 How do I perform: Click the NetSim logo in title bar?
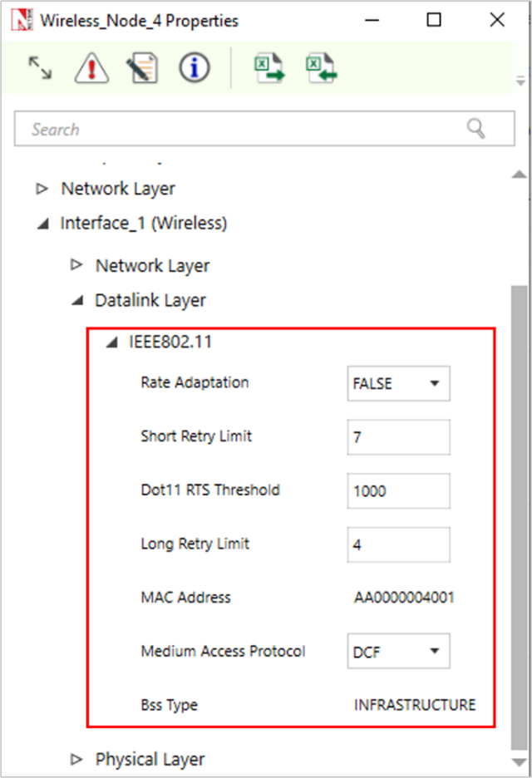tap(20, 20)
